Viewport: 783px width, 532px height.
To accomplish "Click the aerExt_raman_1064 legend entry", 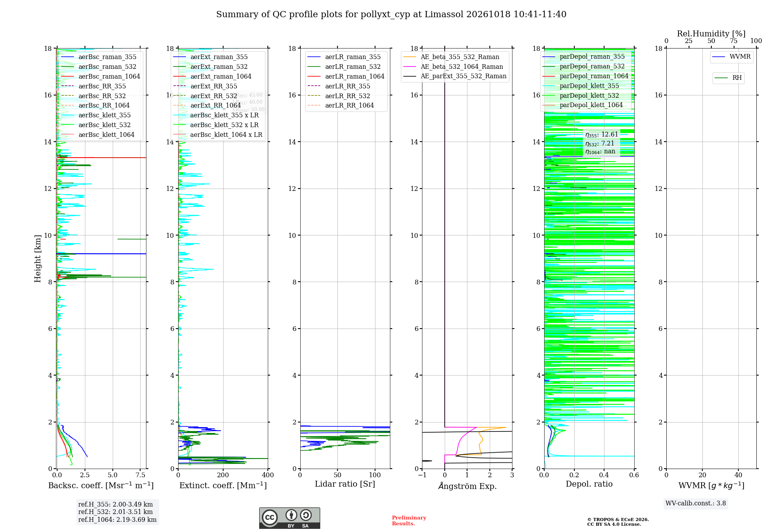I will pos(212,77).
